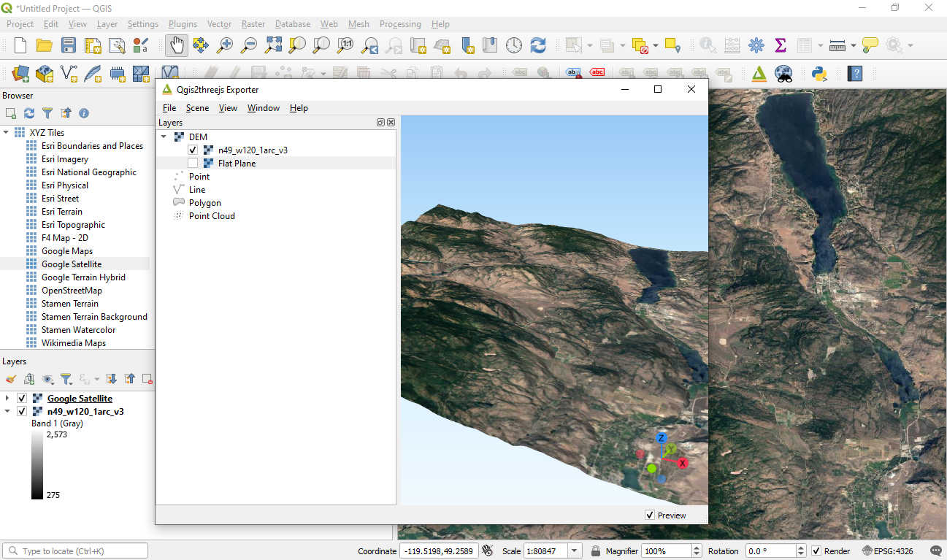Click the Zoom Full extent icon
947x560 pixels.
pyautogui.click(x=273, y=45)
